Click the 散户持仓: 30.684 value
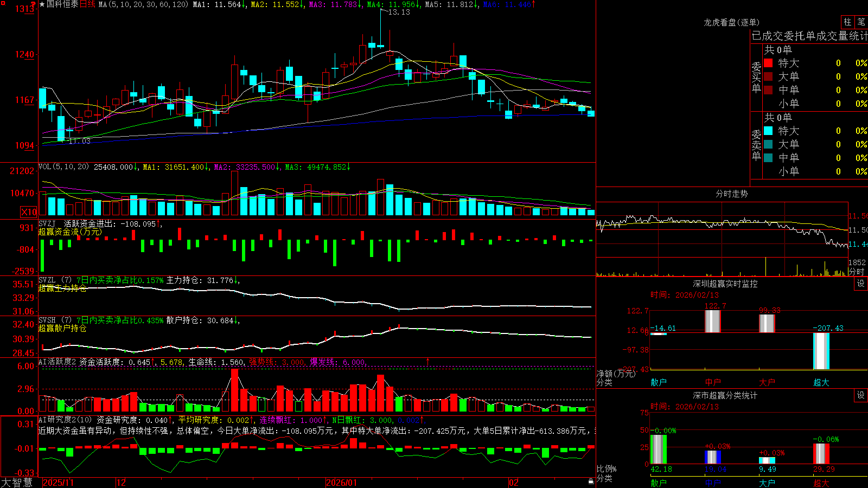The height and width of the screenshot is (488, 868). click(x=200, y=320)
